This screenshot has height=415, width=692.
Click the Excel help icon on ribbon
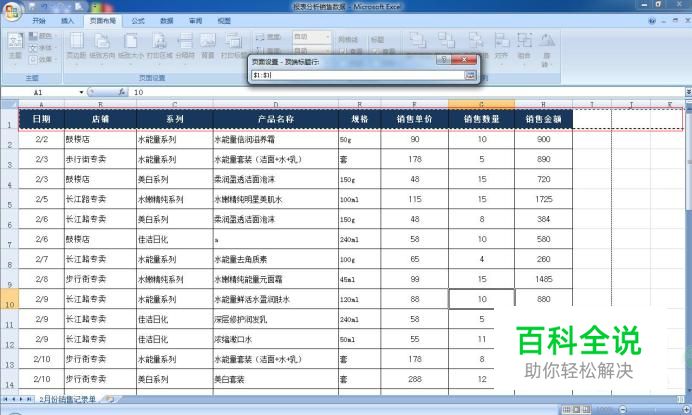[652, 21]
